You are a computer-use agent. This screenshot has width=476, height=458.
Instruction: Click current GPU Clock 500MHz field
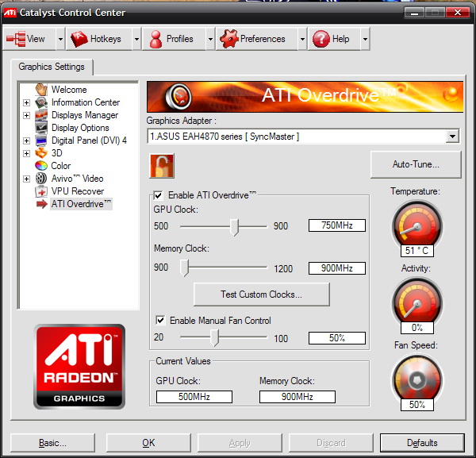[194, 397]
